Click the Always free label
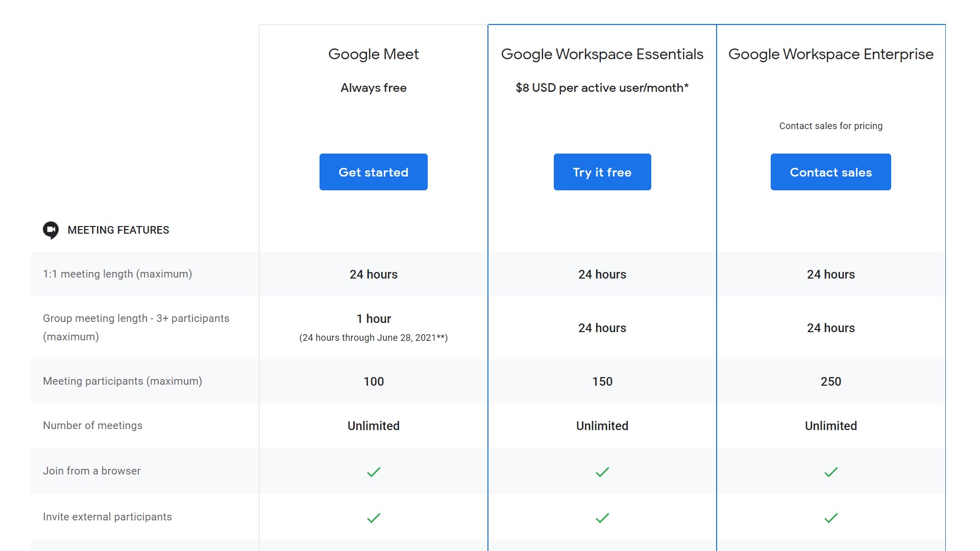 pyautogui.click(x=373, y=88)
